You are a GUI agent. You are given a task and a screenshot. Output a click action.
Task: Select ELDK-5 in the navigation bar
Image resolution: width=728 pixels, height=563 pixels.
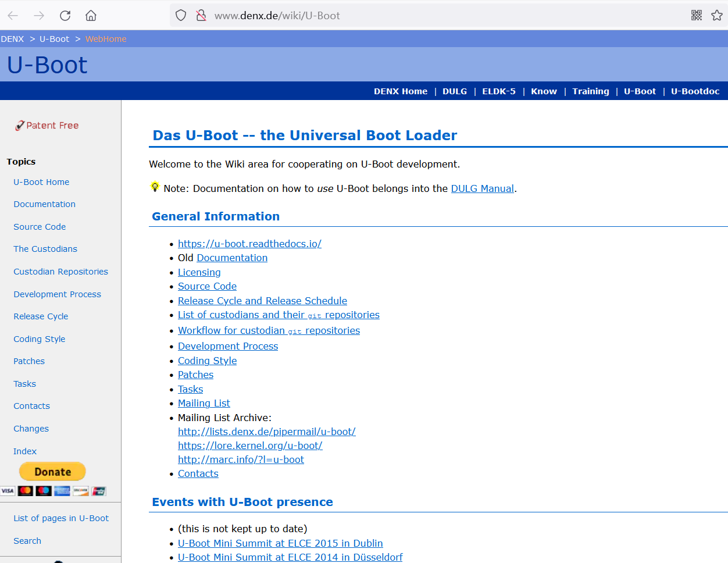[x=498, y=91]
